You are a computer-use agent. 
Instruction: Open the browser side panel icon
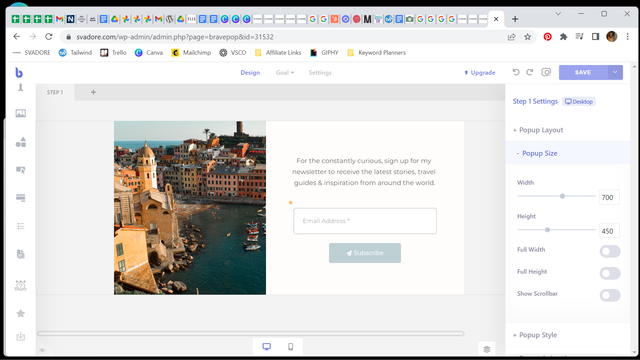point(596,37)
